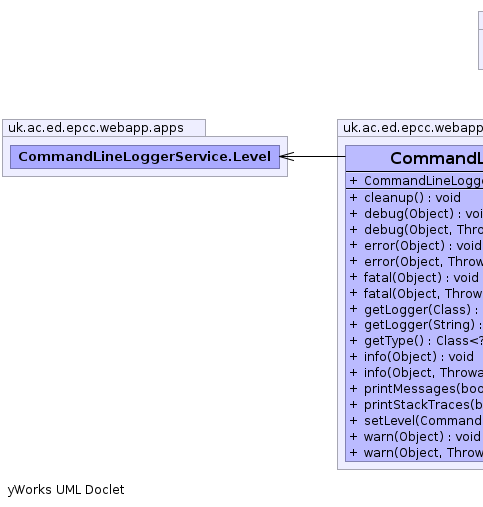483x507 pixels.
Task: Click the plus icon beside fatal(Object) : void
Action: 353,277
